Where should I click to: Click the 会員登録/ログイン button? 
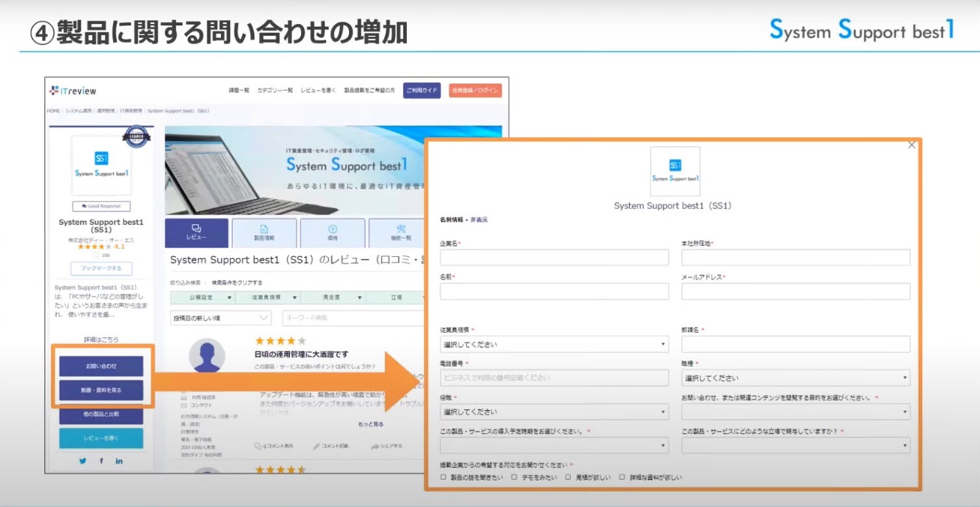tap(475, 90)
